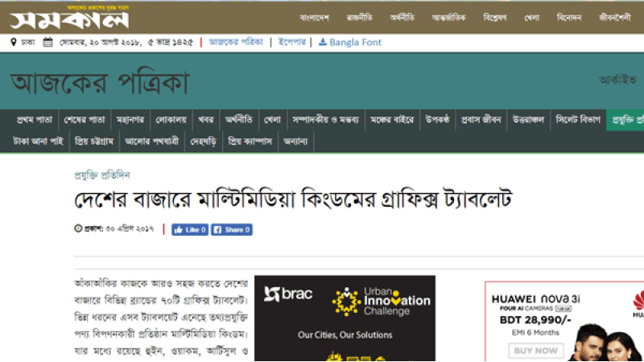Select the শেষের পাতা section tab
The width and height of the screenshot is (644, 362).
pos(85,120)
